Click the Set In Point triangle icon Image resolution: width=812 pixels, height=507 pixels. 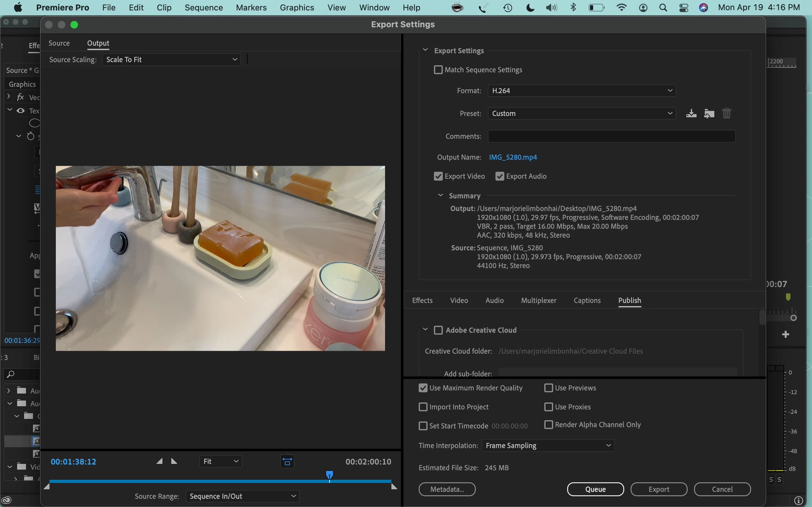click(160, 461)
